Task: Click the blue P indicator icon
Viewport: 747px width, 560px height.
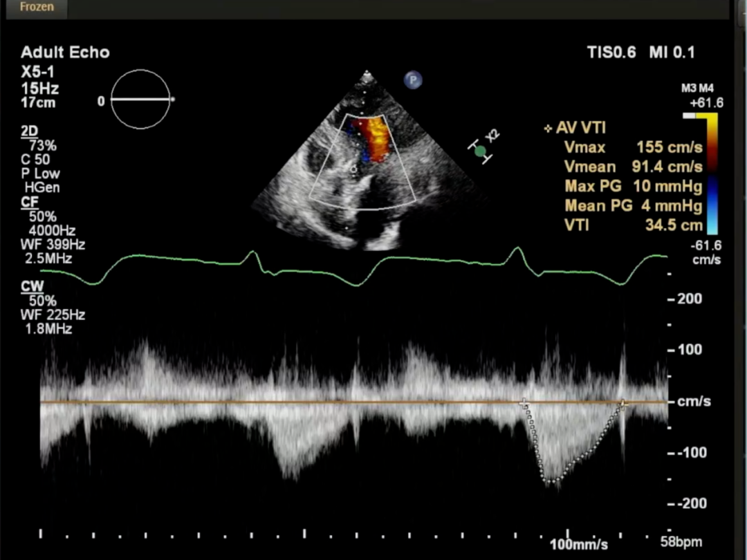Action: coord(413,80)
